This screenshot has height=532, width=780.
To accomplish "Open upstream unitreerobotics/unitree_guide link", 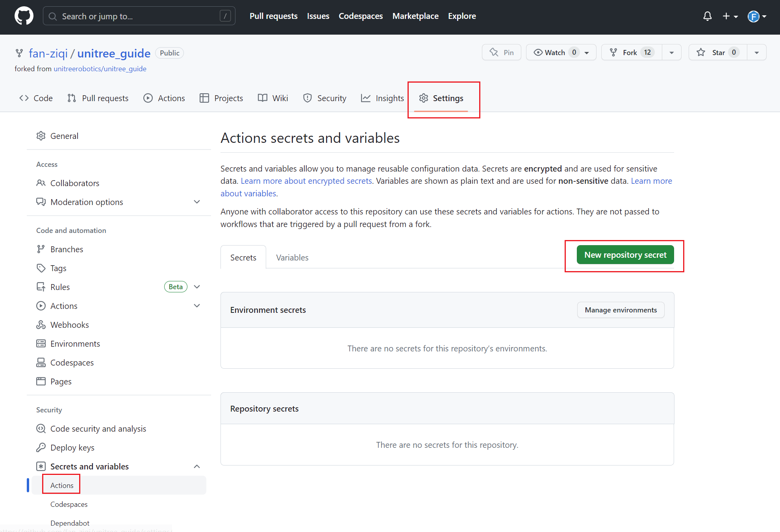I will pyautogui.click(x=100, y=69).
